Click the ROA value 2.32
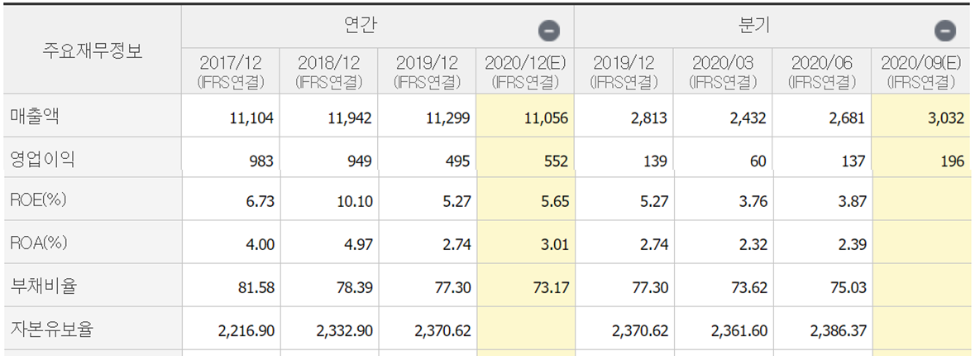 click(x=753, y=244)
